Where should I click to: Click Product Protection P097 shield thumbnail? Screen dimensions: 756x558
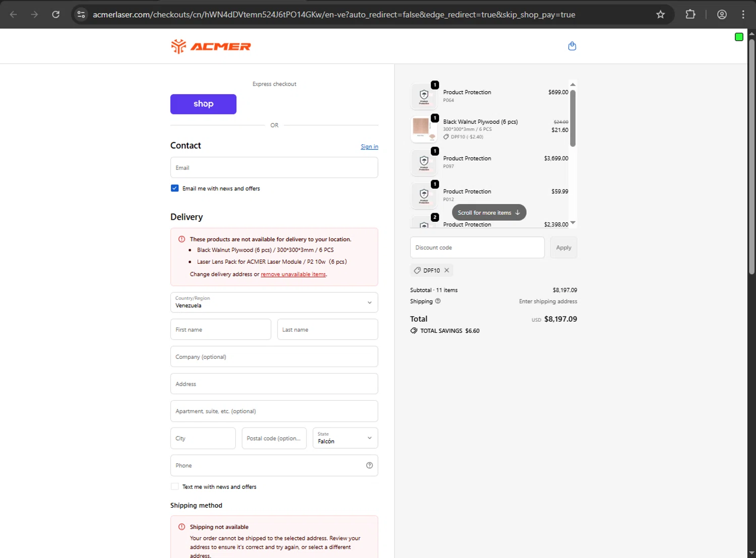424,162
